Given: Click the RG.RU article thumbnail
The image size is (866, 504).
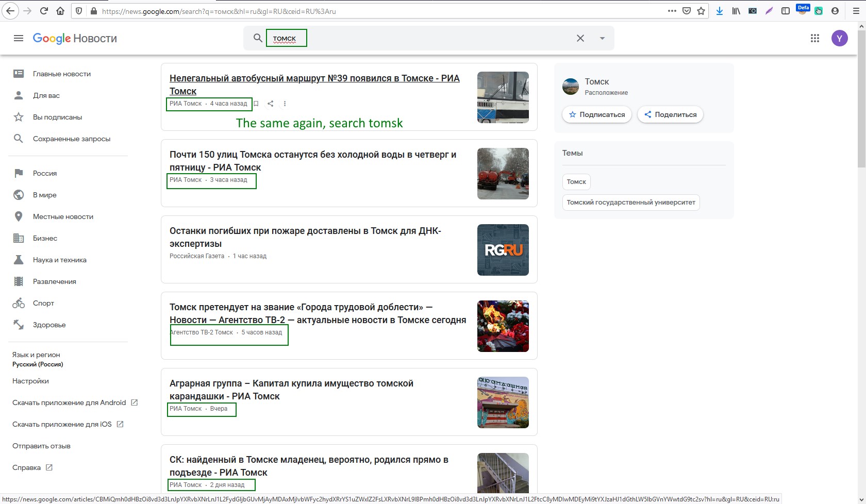Looking at the screenshot, I should tap(503, 250).
